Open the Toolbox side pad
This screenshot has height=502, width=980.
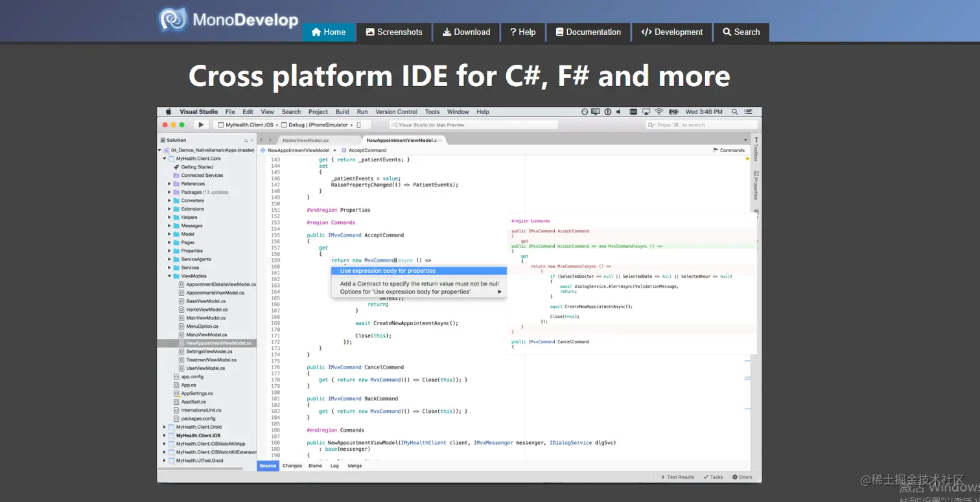pyautogui.click(x=756, y=150)
